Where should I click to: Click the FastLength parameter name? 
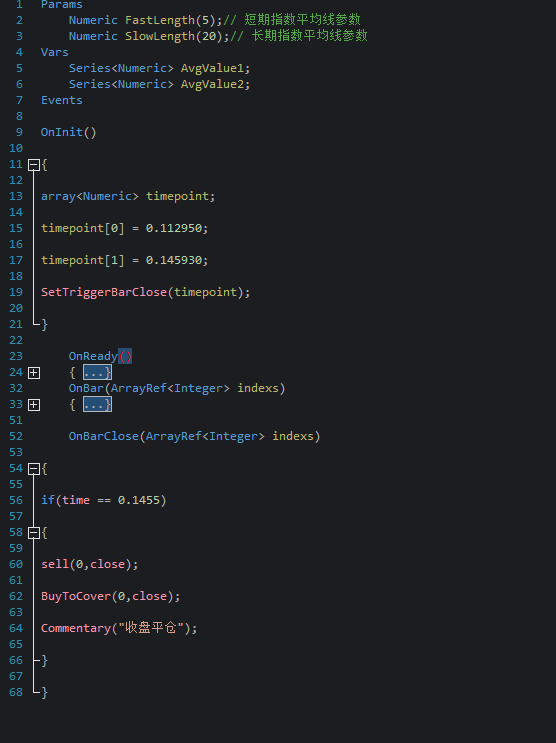pyautogui.click(x=160, y=20)
